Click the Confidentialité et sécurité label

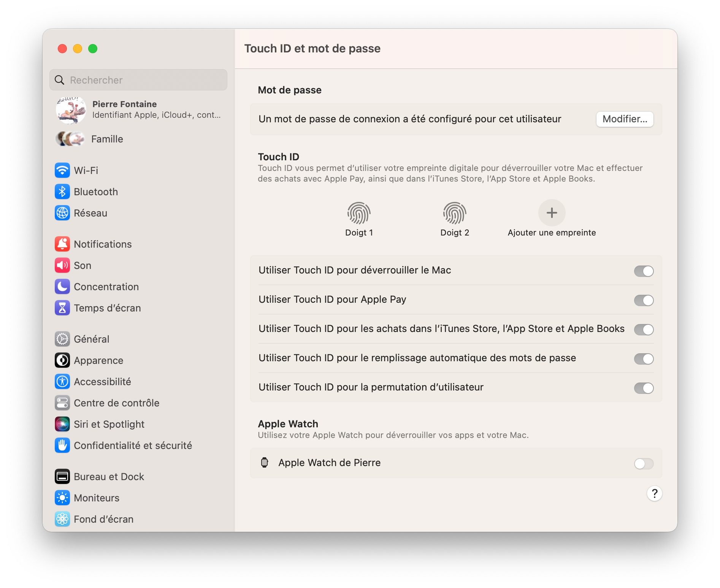(x=133, y=446)
